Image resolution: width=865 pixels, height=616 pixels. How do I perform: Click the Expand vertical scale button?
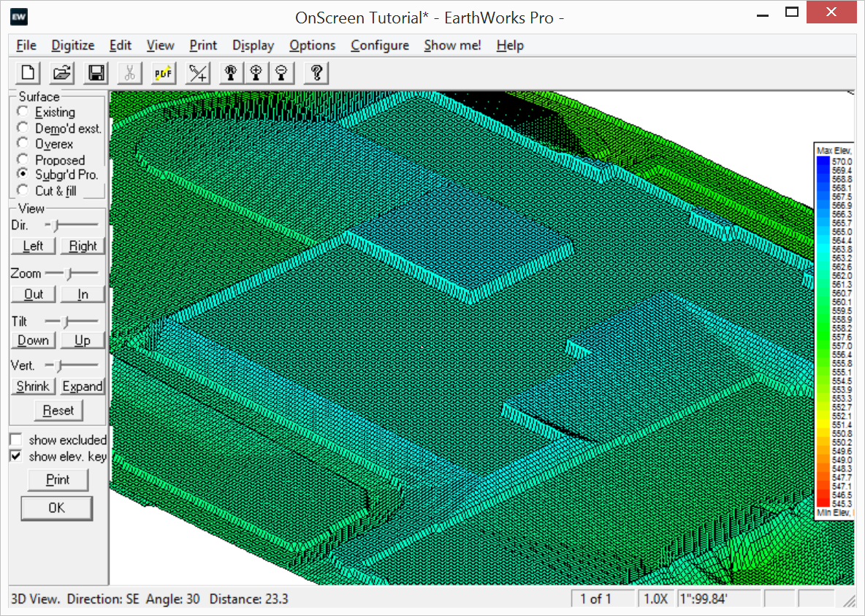tap(83, 386)
